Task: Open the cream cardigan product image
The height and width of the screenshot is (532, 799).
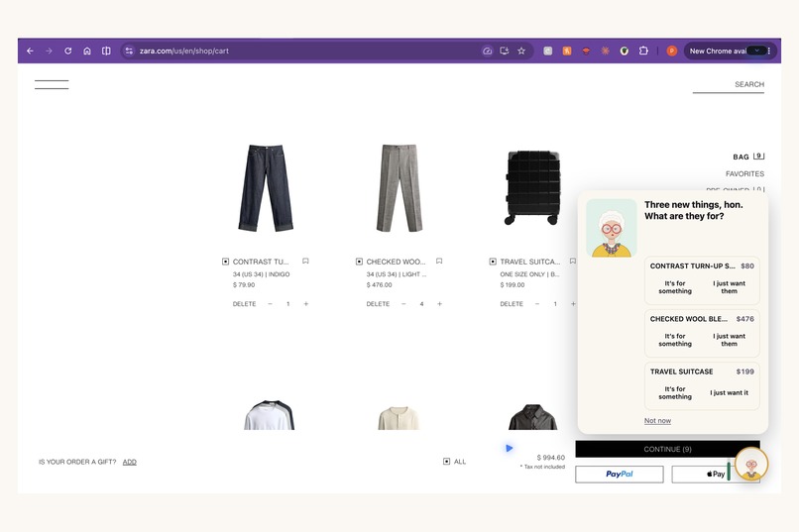Action: (399, 418)
